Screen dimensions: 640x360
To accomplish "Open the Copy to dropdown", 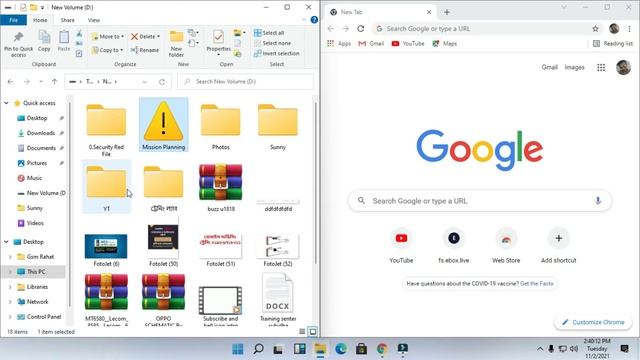I will (107, 50).
